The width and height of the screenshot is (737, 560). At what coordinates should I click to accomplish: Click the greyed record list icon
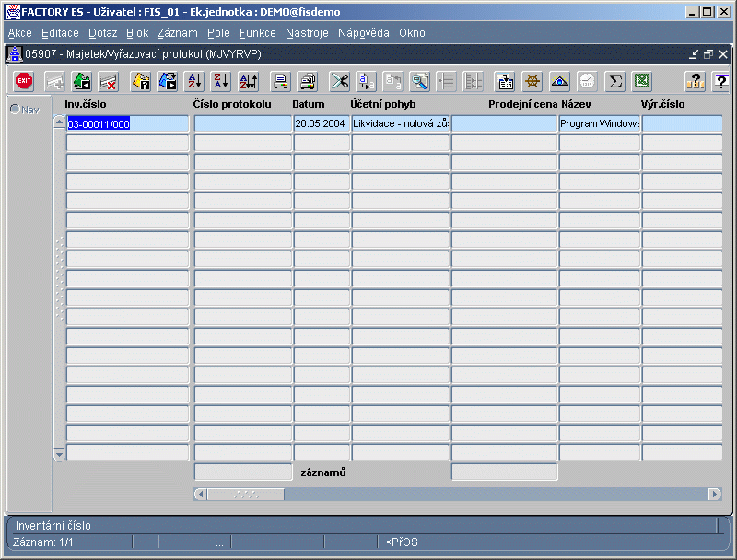pos(446,81)
